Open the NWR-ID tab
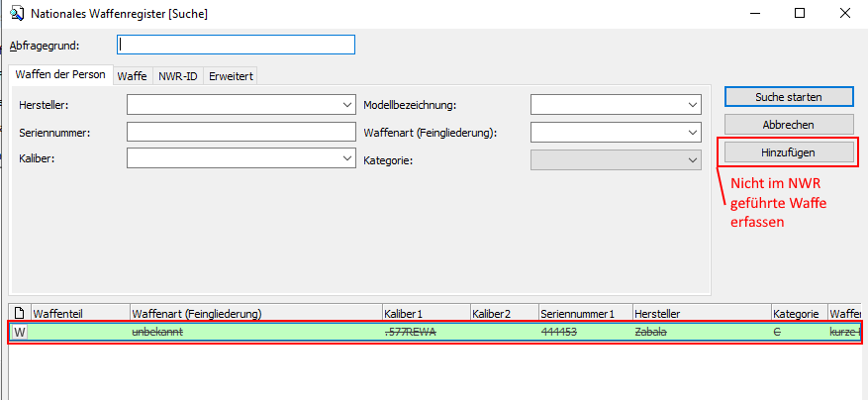This screenshot has height=400, width=868. (177, 75)
